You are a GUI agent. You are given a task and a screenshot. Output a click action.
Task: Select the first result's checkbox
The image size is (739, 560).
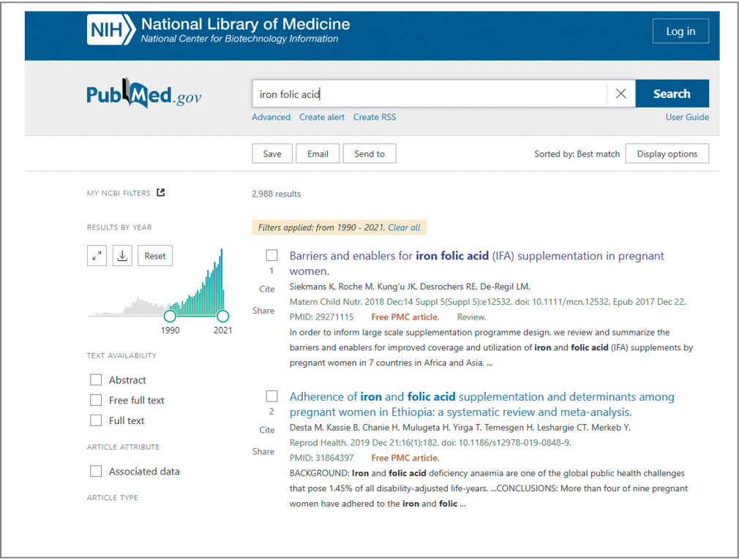[271, 255]
